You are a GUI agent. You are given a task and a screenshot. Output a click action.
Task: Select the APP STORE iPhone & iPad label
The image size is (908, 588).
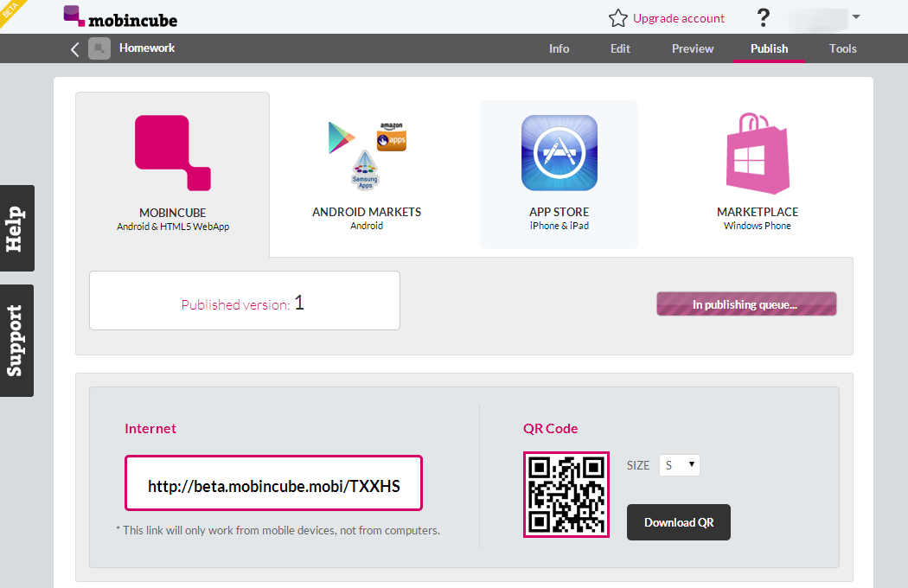pos(560,219)
